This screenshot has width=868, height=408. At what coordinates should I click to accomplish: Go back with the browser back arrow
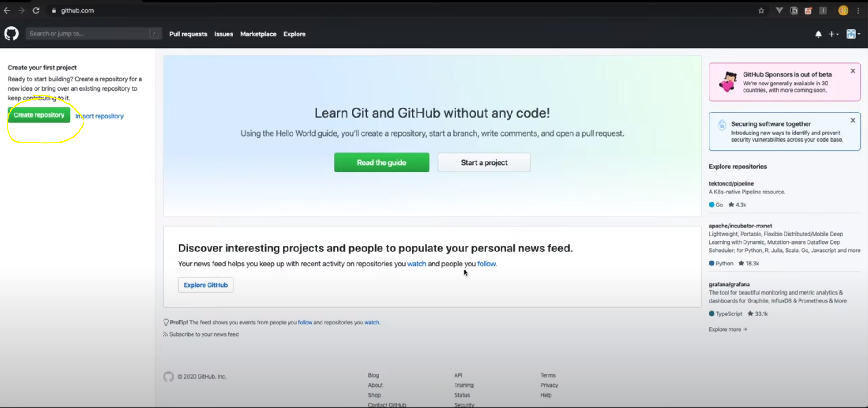(x=7, y=10)
